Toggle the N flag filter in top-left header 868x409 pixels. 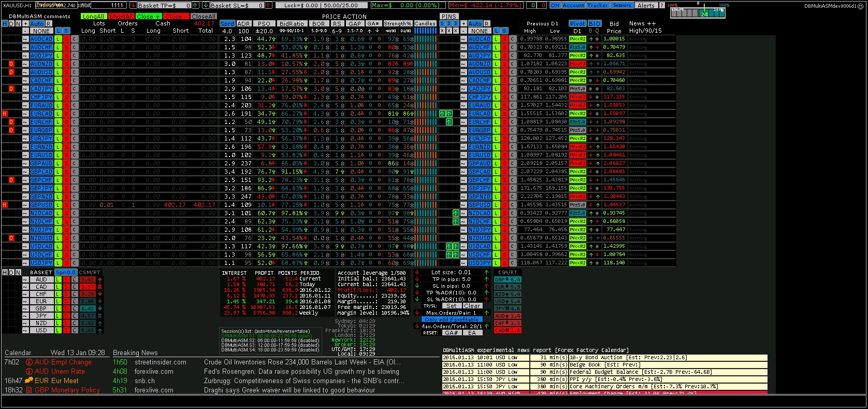pyautogui.click(x=18, y=24)
